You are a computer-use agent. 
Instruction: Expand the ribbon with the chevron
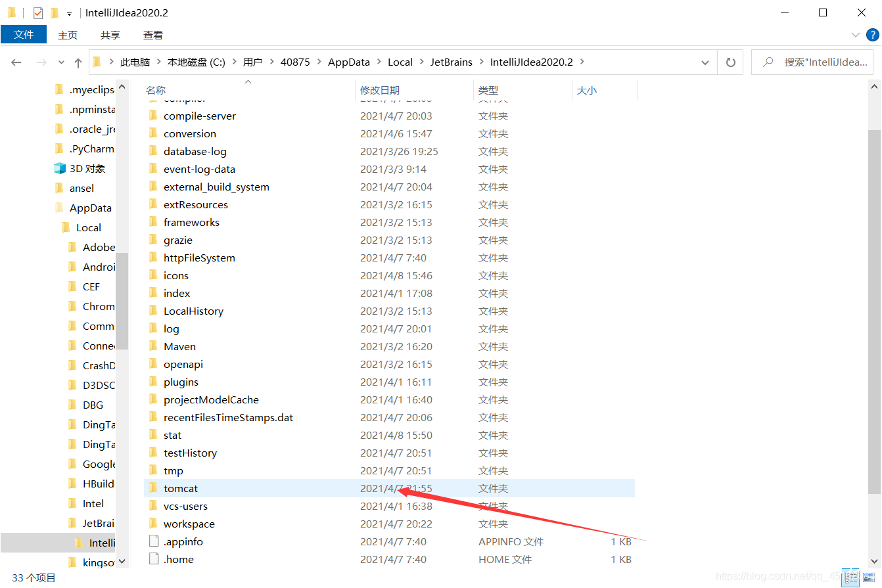(x=856, y=35)
